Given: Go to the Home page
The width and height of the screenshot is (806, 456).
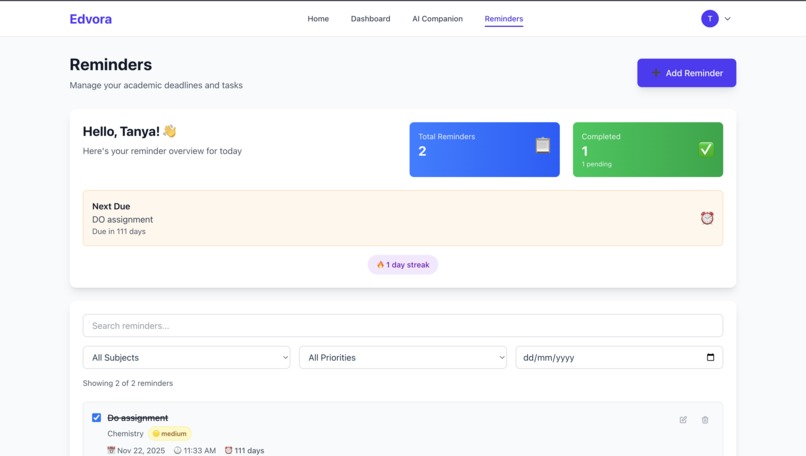Looking at the screenshot, I should click(318, 19).
